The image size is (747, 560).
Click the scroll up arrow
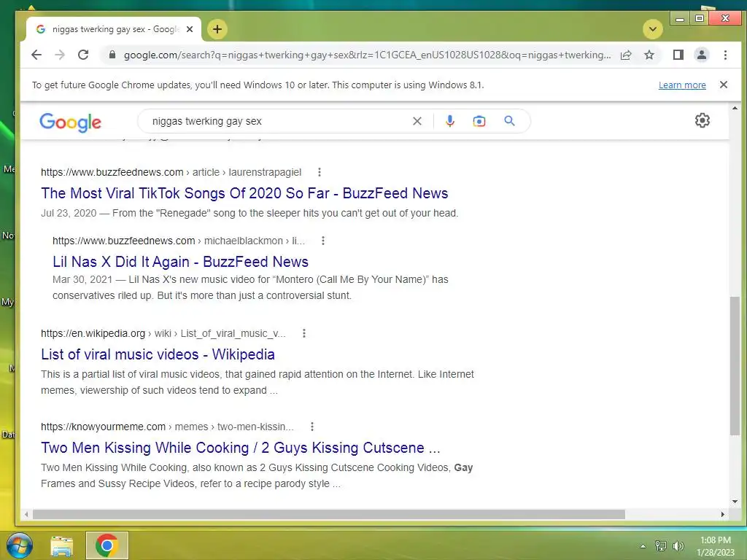click(735, 108)
